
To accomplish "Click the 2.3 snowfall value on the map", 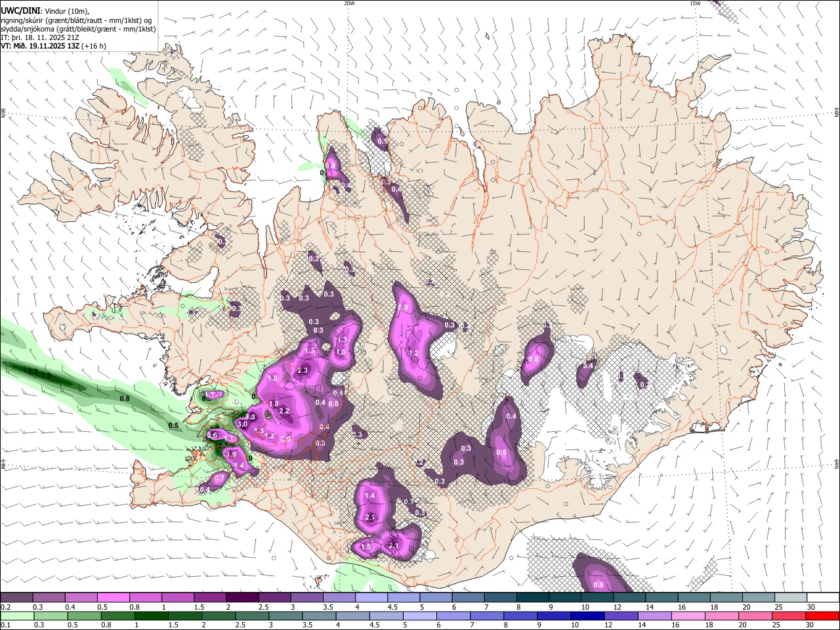I will (x=303, y=371).
